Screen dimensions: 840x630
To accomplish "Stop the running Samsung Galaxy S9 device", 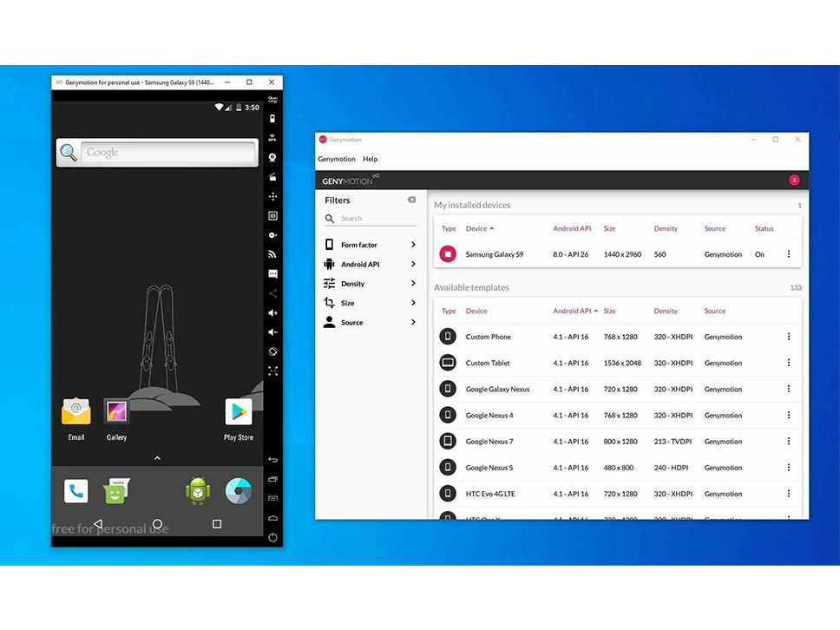I will point(448,254).
